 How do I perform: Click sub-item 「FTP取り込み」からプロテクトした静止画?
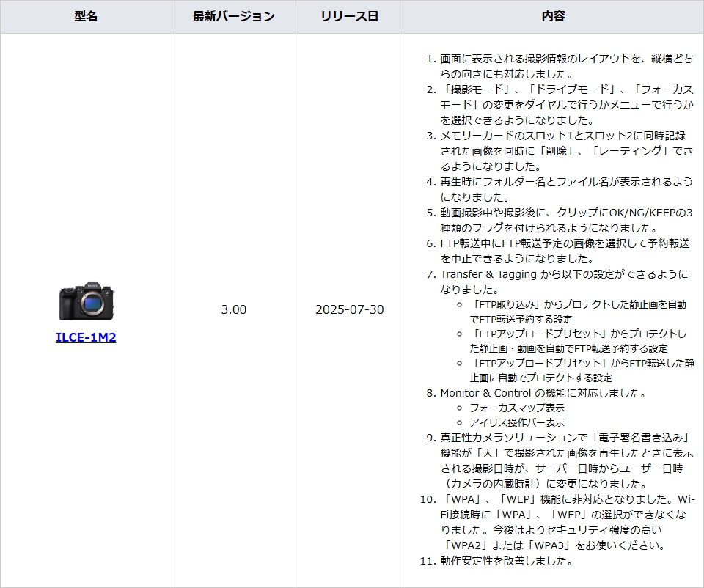[x=578, y=312]
